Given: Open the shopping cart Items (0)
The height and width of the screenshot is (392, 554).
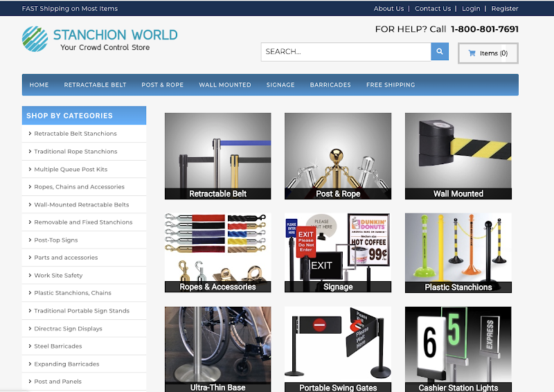Looking at the screenshot, I should pyautogui.click(x=488, y=53).
